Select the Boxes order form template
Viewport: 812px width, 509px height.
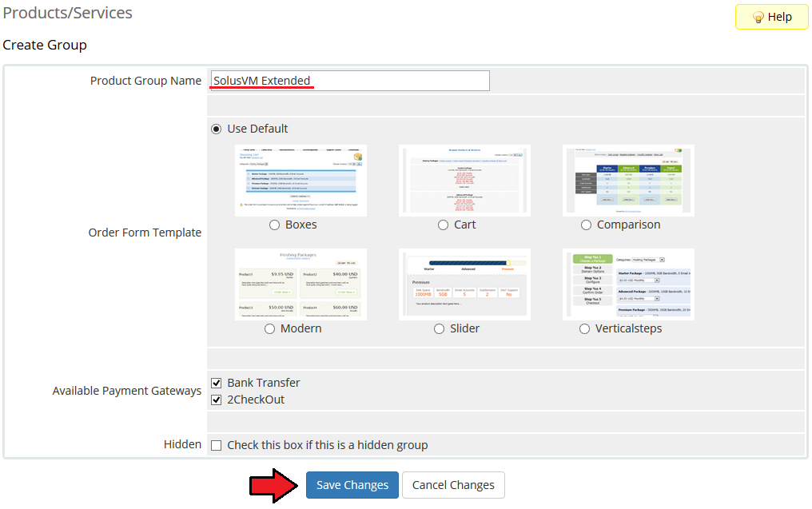[274, 225]
